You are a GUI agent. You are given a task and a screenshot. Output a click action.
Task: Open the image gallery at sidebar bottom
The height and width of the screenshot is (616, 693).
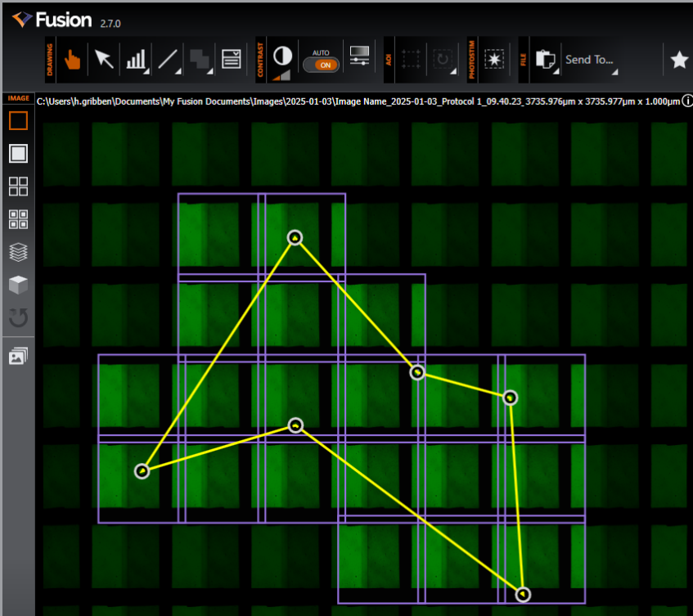coord(18,357)
